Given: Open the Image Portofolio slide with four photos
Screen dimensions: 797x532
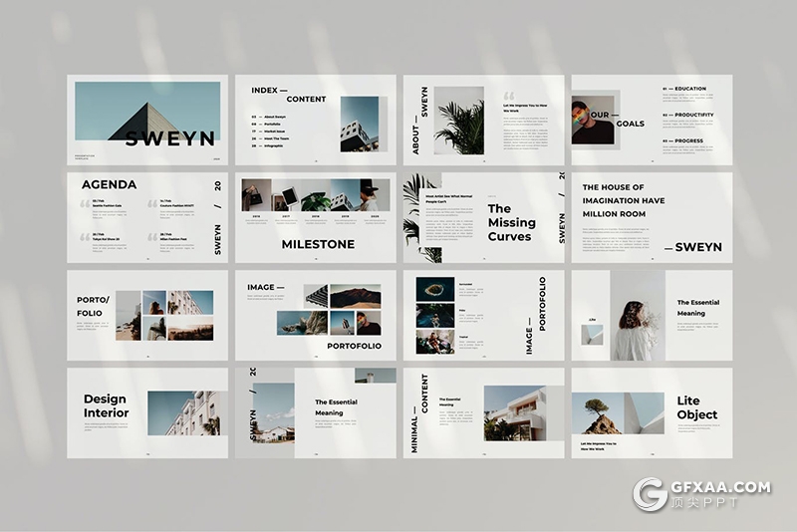Looking at the screenshot, I should (x=315, y=315).
